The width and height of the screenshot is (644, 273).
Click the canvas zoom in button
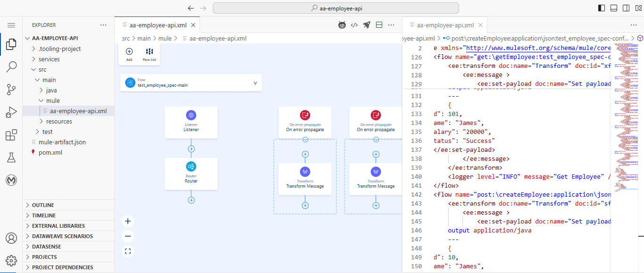coord(127,221)
